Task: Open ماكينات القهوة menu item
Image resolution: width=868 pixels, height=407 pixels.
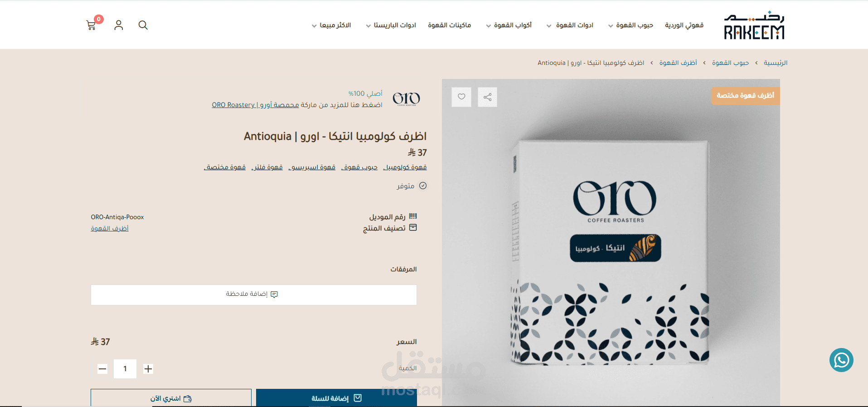Action: click(450, 25)
